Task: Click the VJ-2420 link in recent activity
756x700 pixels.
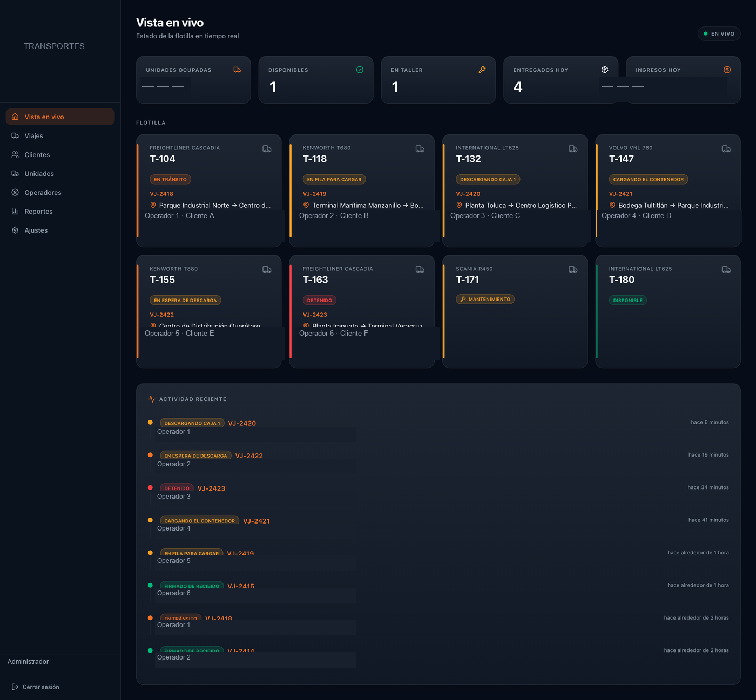Action: 242,423
